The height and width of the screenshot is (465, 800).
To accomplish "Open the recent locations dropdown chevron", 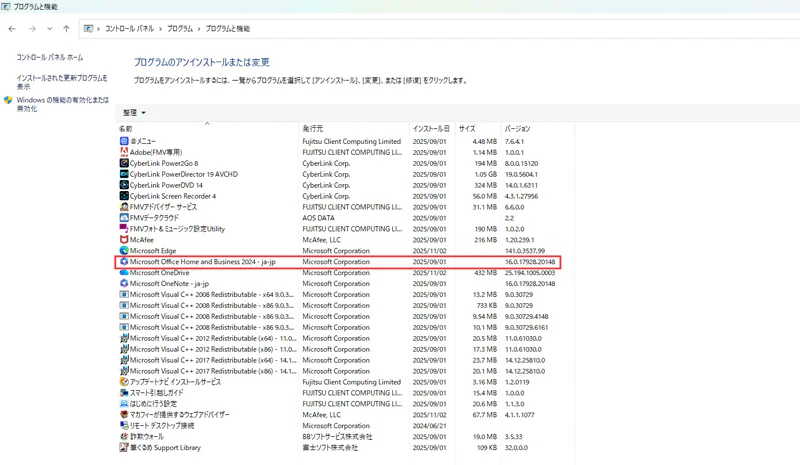I will coord(49,29).
